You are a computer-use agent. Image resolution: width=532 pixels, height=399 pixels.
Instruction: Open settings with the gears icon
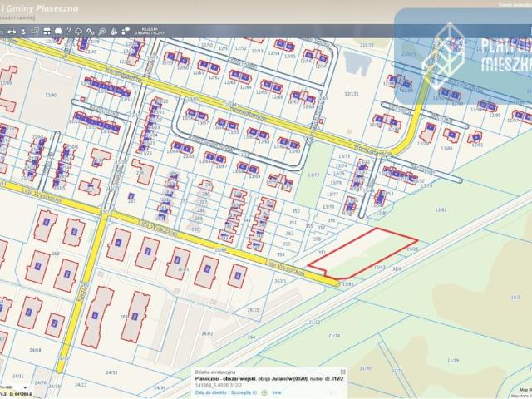pos(90,32)
